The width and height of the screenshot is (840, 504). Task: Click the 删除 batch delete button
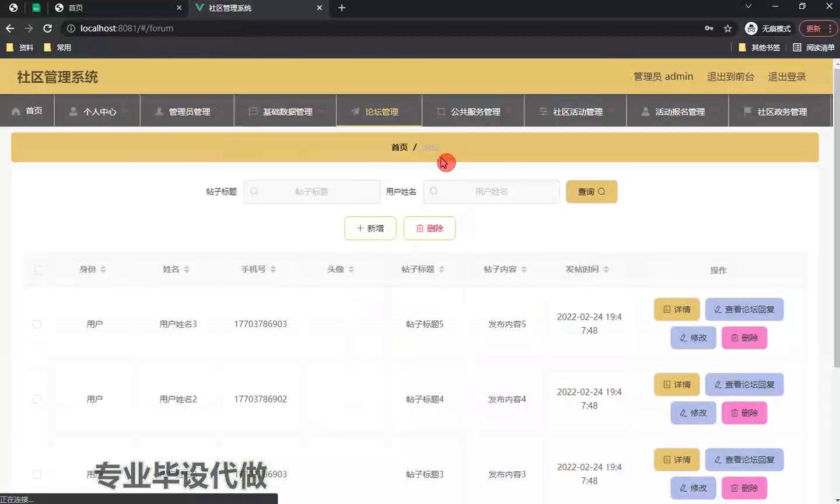point(429,228)
